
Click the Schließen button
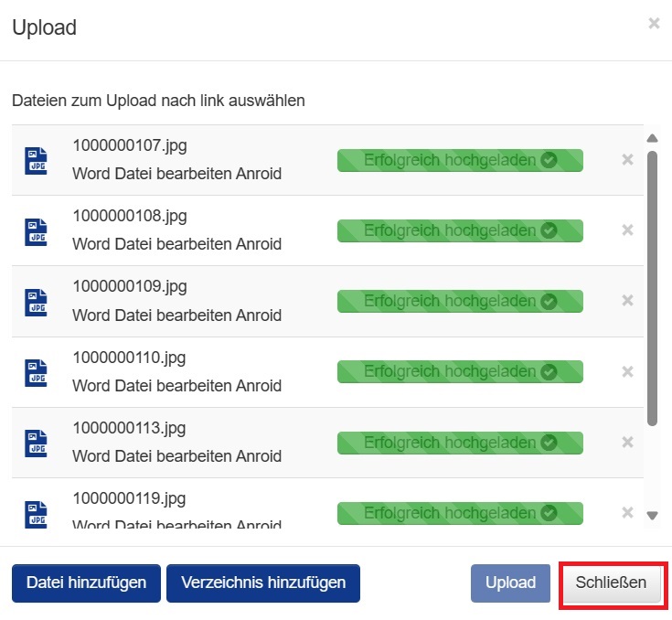pyautogui.click(x=611, y=583)
